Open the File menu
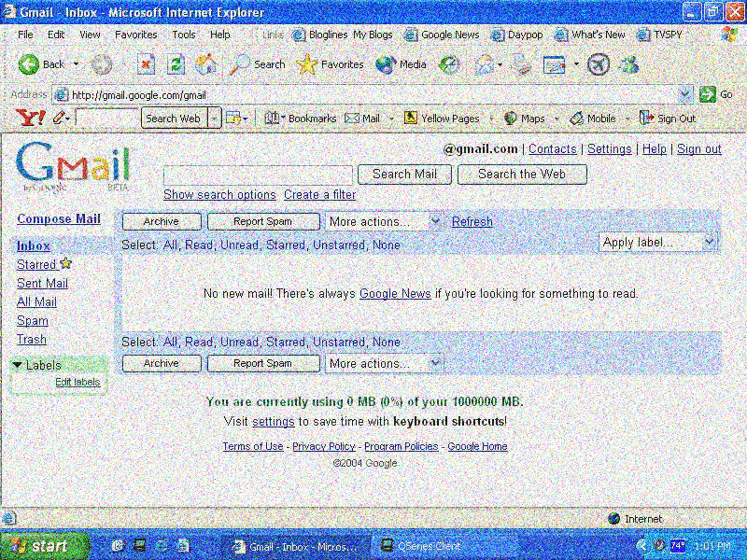This screenshot has height=560, width=747. pyautogui.click(x=25, y=35)
